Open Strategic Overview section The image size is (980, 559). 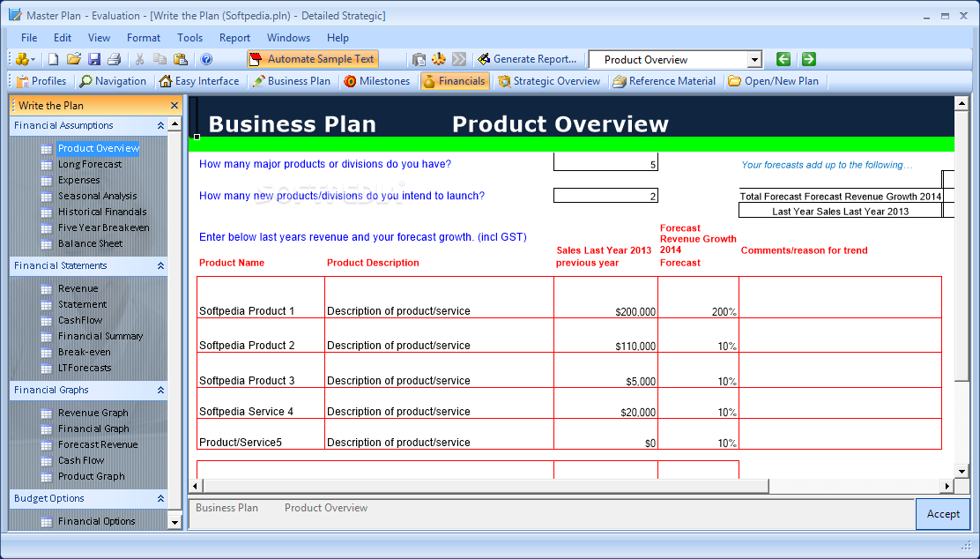pos(549,81)
